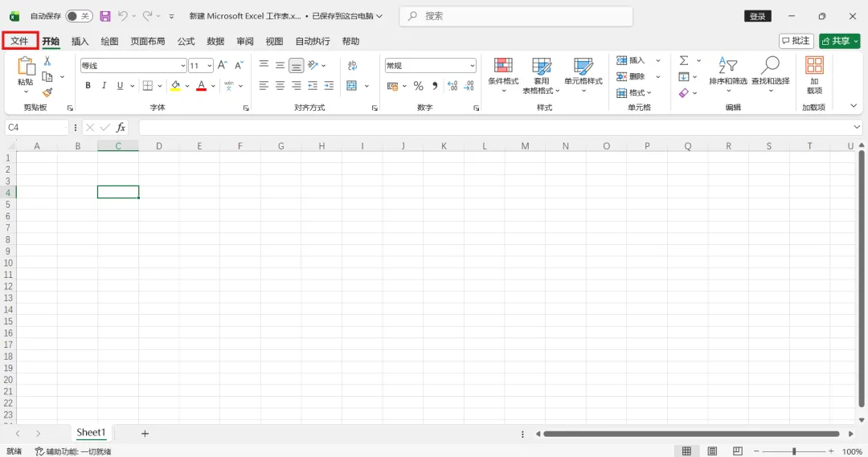
Task: Toggle the selected bottom vertical alignment
Action: [x=296, y=66]
